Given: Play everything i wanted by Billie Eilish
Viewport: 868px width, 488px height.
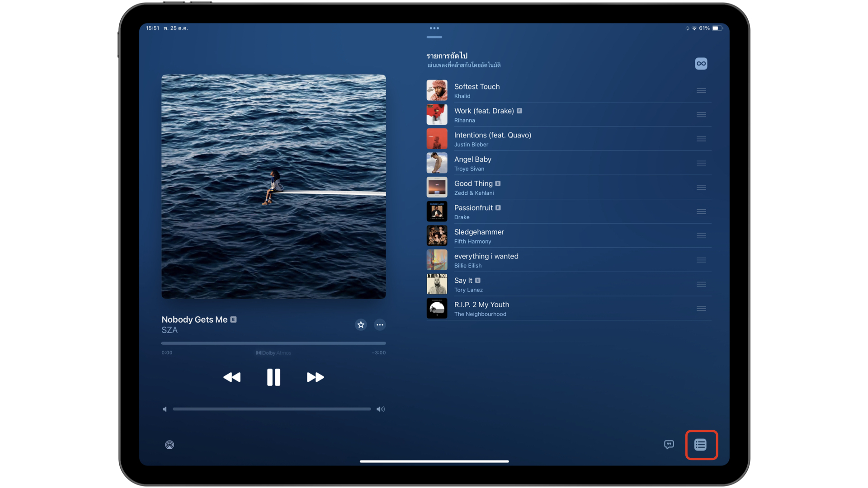Looking at the screenshot, I should tap(486, 260).
